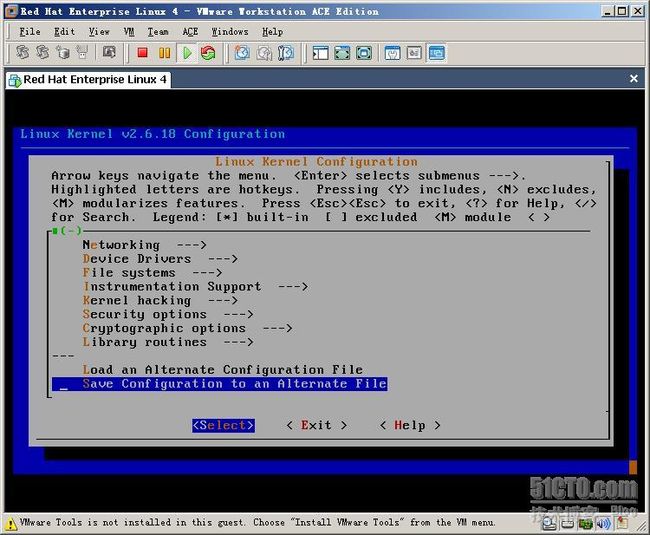Expand the File systems ---> submenu
Screen dimensions: 650x535
152,273
